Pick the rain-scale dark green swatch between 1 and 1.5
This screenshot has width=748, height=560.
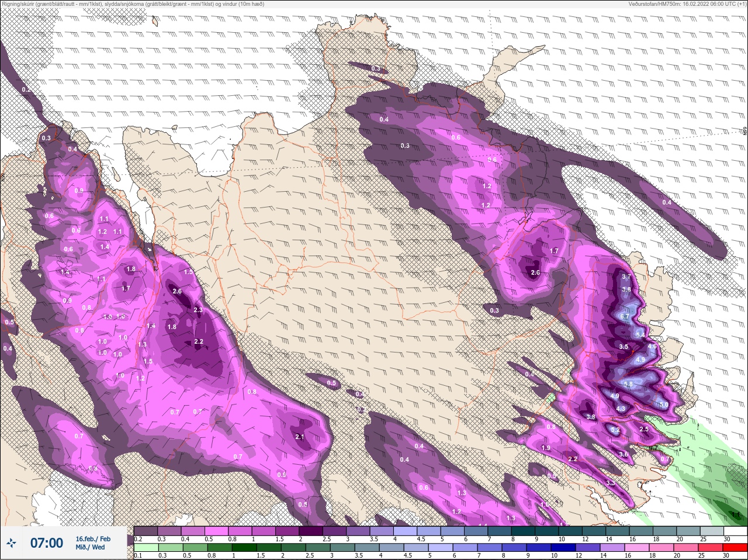[x=243, y=548]
